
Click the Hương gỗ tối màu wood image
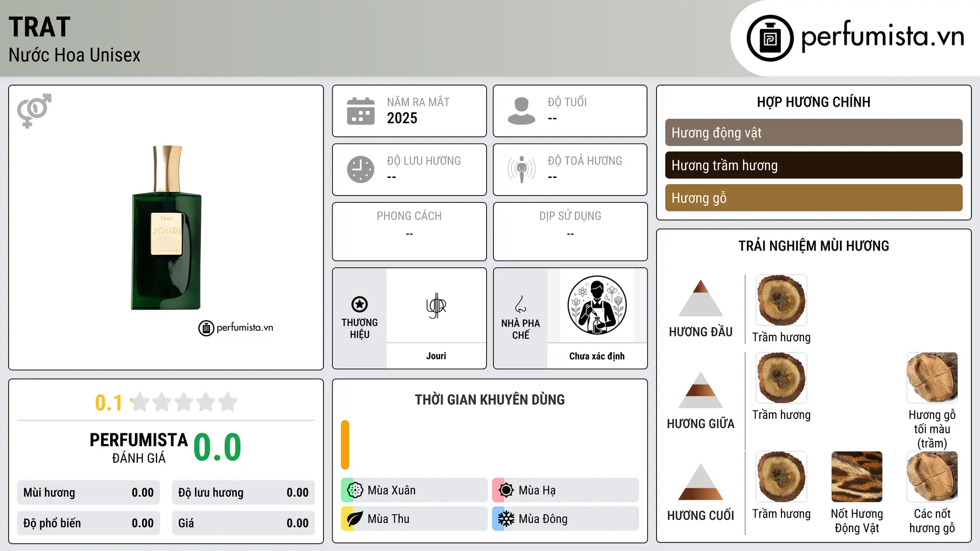932,378
